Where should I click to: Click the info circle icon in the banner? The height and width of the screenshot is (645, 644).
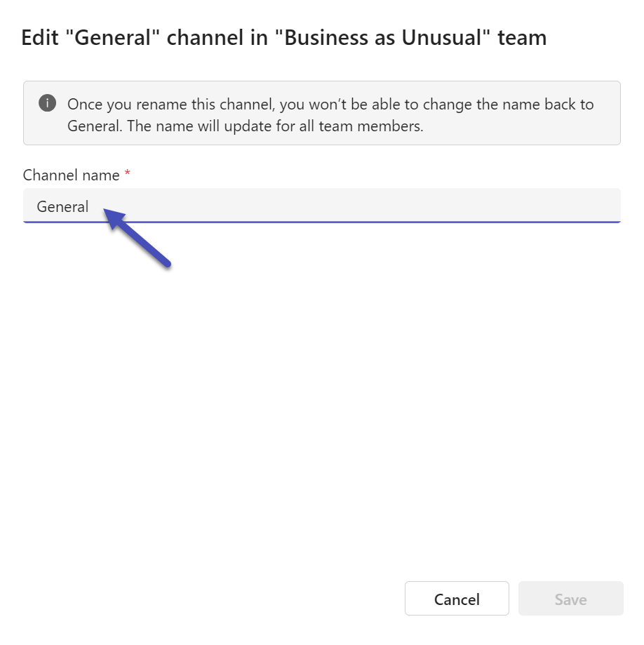pos(47,102)
